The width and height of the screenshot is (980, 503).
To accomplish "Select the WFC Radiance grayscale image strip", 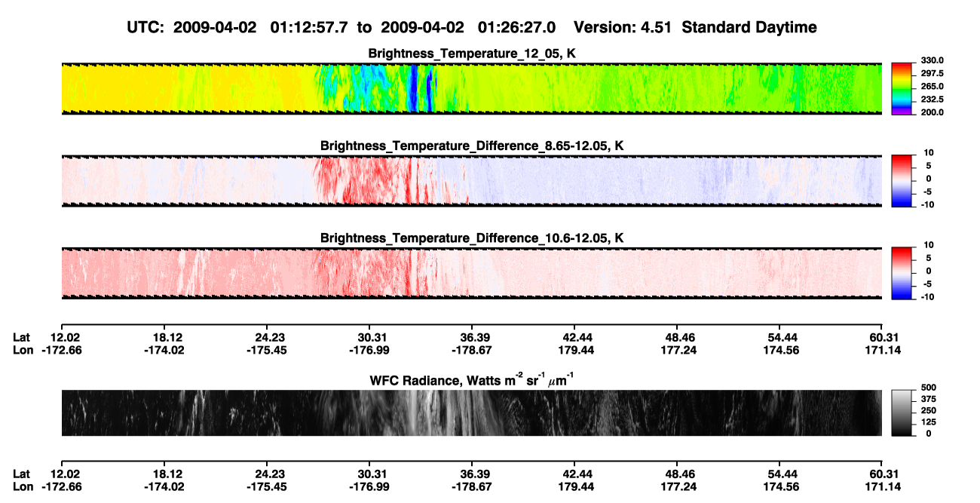I will coord(471,413).
